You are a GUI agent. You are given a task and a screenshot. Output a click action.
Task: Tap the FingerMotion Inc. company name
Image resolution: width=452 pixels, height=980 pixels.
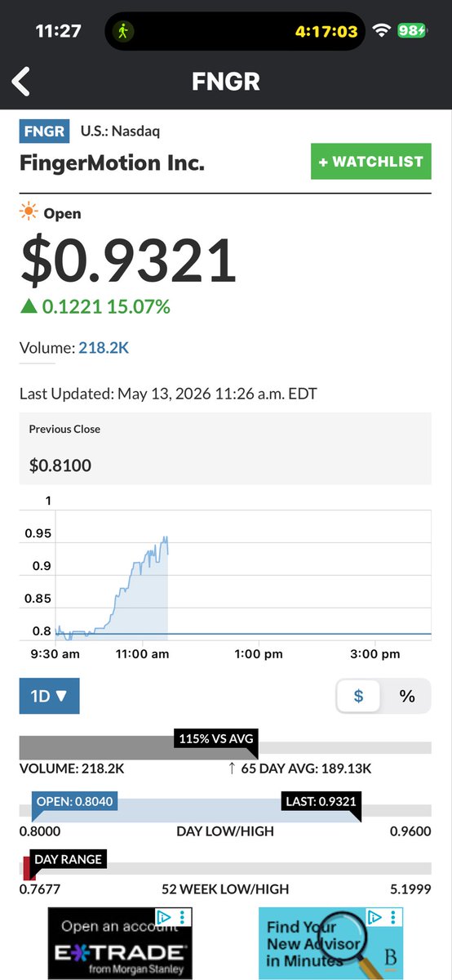tap(112, 163)
